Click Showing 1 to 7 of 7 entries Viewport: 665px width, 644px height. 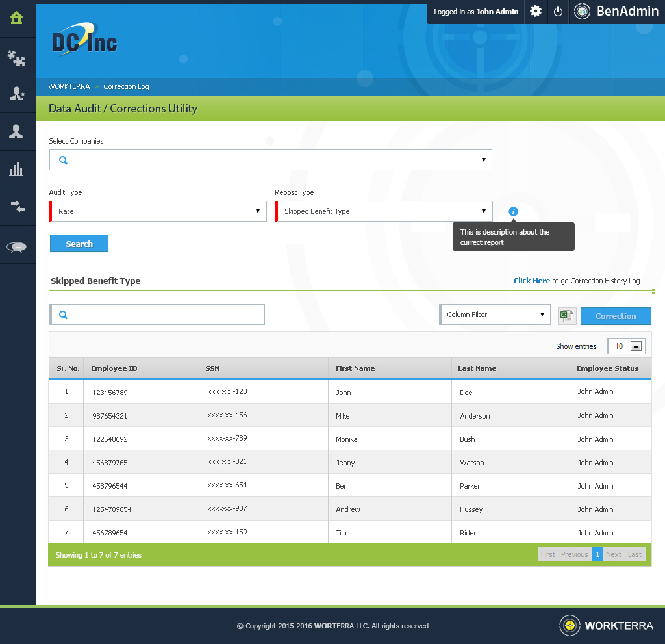point(99,555)
